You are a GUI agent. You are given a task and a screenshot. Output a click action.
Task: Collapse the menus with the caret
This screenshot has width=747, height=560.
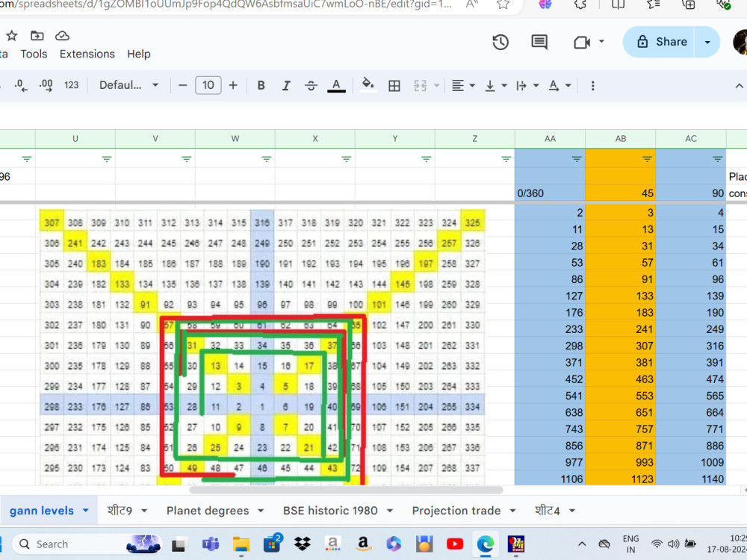[739, 86]
